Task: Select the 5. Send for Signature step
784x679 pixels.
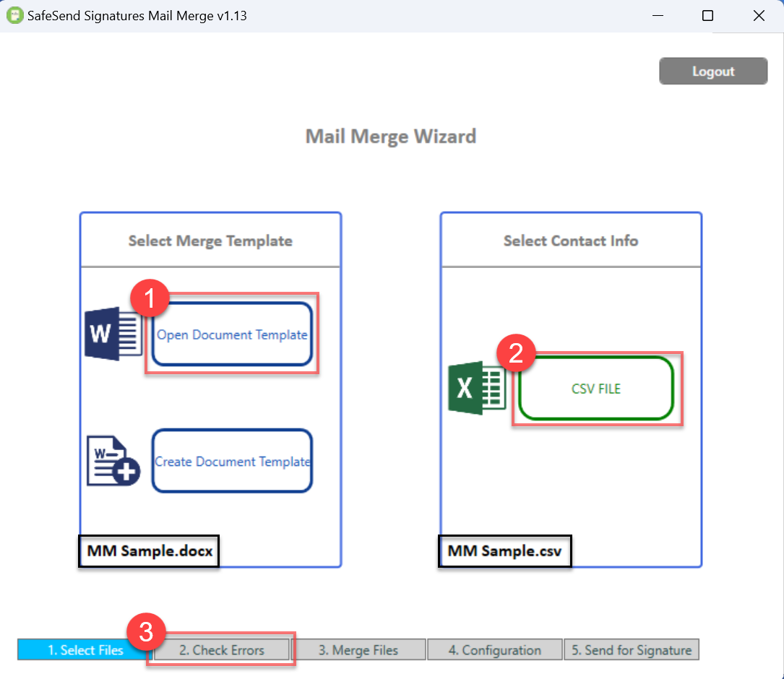Action: (x=632, y=650)
